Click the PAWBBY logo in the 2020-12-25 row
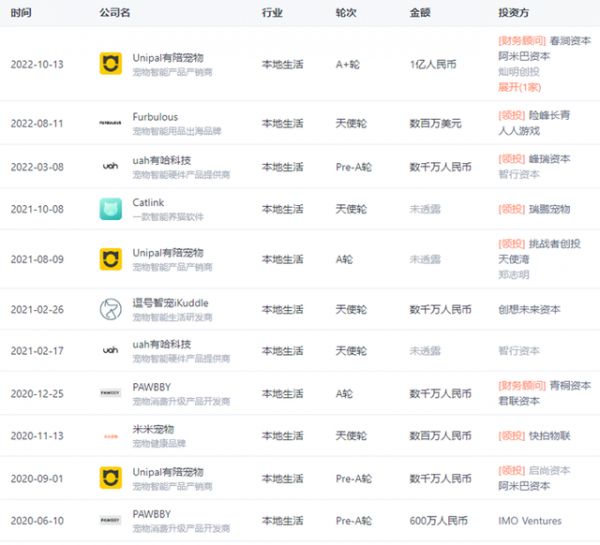Viewport: 600px width, 545px height. 110,393
